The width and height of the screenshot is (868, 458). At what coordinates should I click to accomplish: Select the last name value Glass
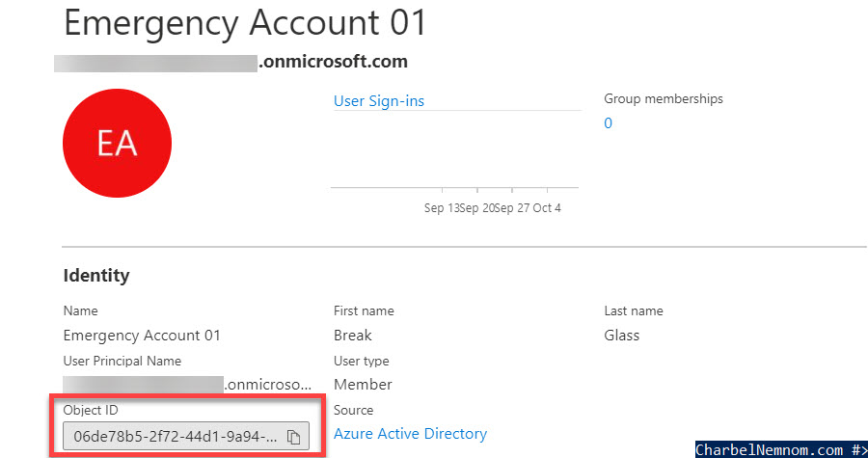622,336
